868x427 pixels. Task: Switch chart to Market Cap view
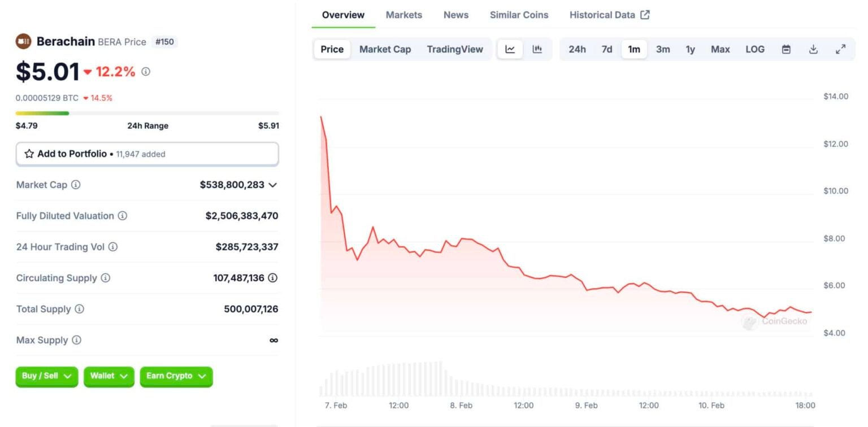pyautogui.click(x=385, y=49)
